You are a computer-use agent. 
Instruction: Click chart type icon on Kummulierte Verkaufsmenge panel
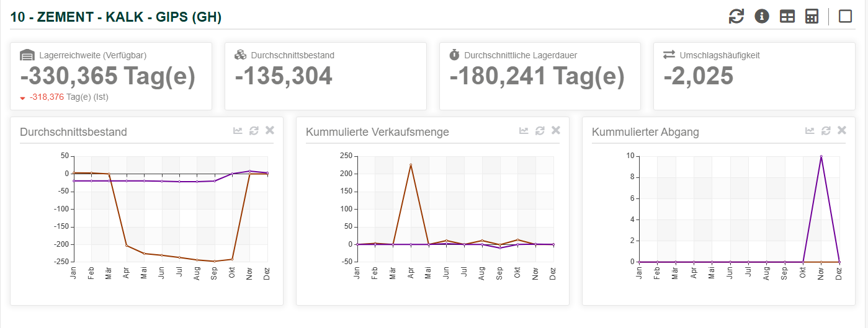(524, 130)
